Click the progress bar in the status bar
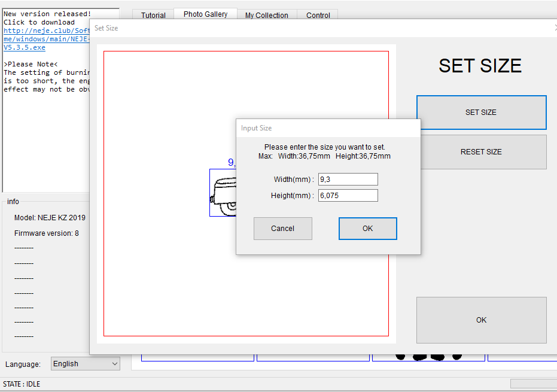The width and height of the screenshot is (557, 392). tap(533, 384)
